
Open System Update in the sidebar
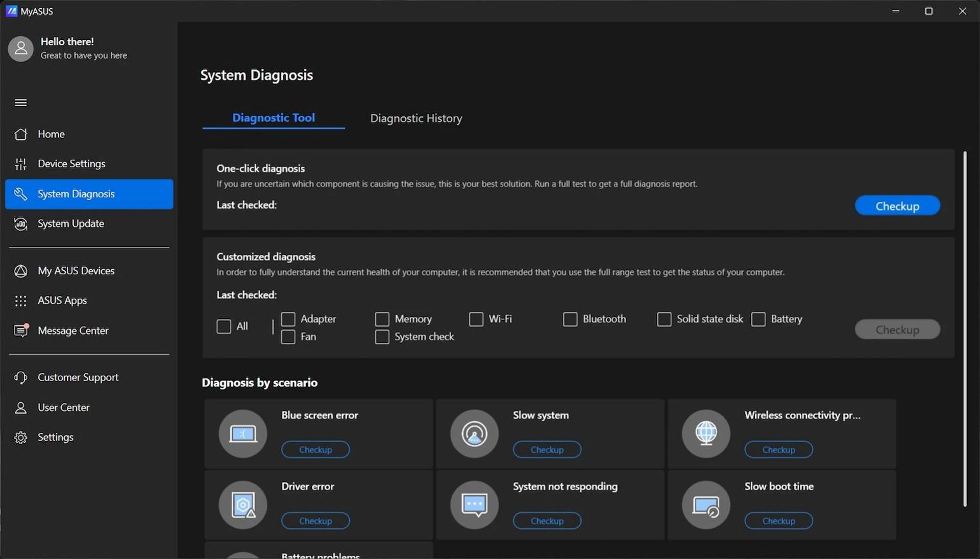[89, 224]
